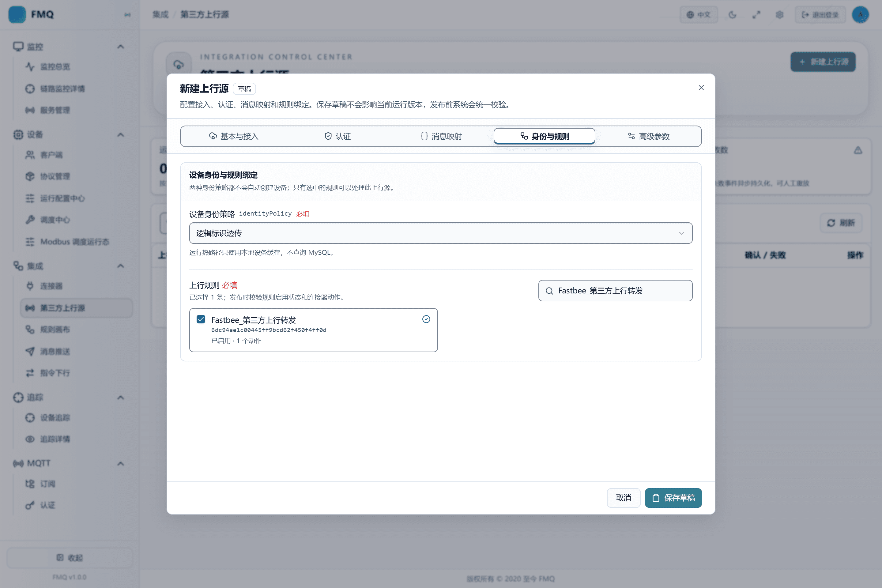Image resolution: width=882 pixels, height=588 pixels.
Task: Click the warning triangle icon on the stats card
Action: click(x=858, y=150)
